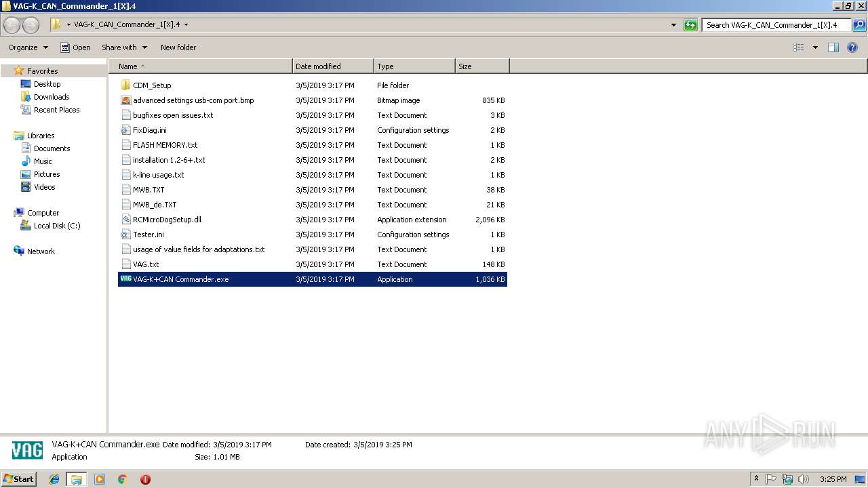Screen dimensions: 868x488
Task: Select advanced settings usb-com port.bmp icon
Action: pos(125,100)
